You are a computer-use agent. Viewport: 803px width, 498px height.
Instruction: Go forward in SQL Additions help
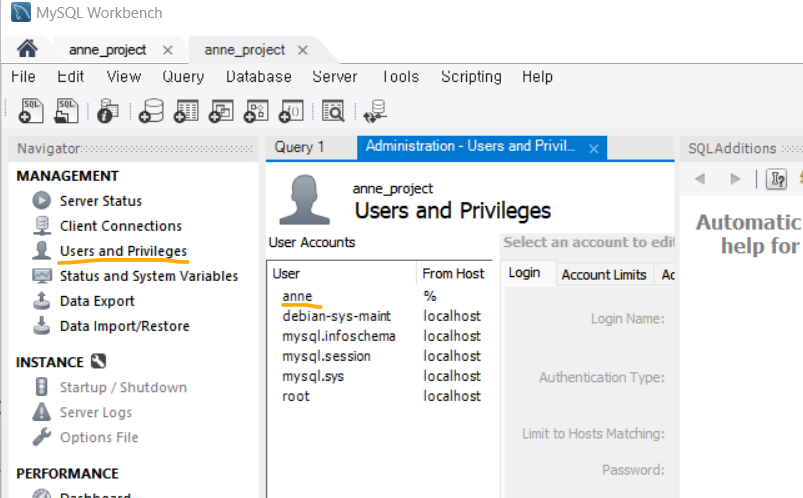click(735, 179)
